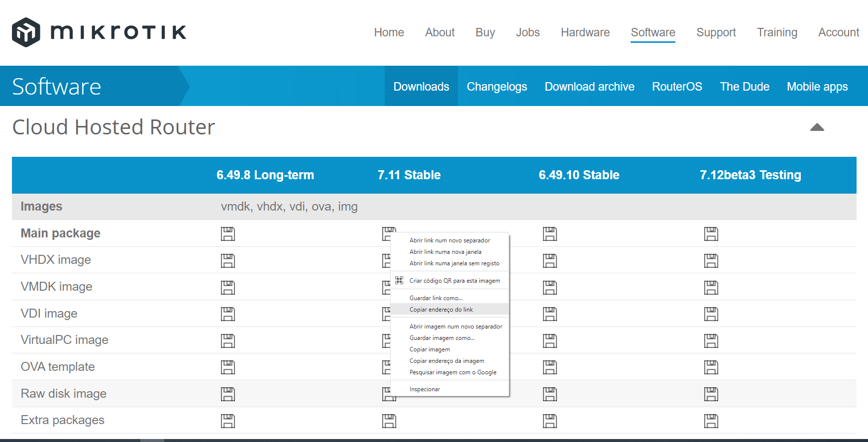This screenshot has height=442, width=868.
Task: Click 'Copiar endereço do link'
Action: (x=450, y=310)
